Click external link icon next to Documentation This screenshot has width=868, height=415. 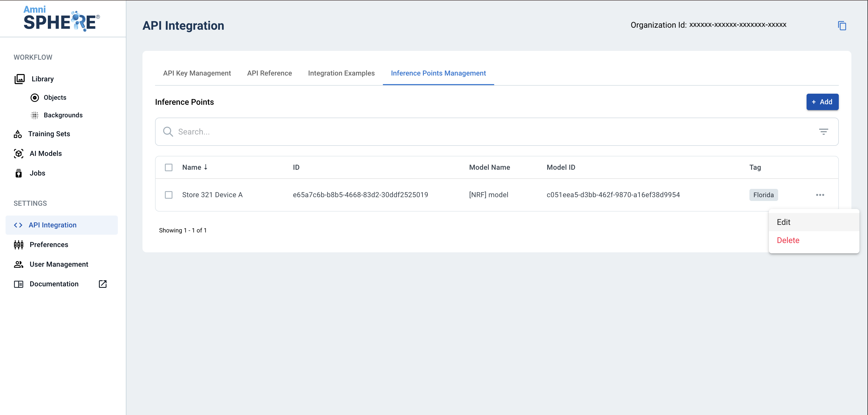click(x=103, y=284)
